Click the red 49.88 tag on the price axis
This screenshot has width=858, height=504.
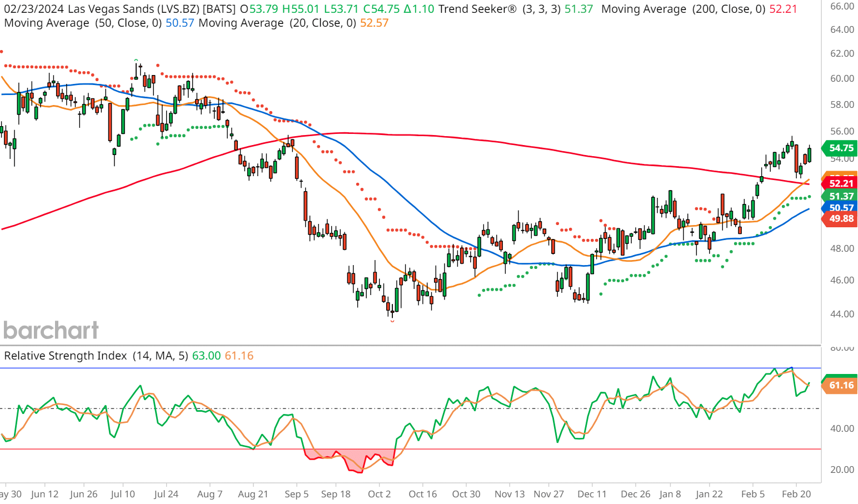pyautogui.click(x=840, y=219)
